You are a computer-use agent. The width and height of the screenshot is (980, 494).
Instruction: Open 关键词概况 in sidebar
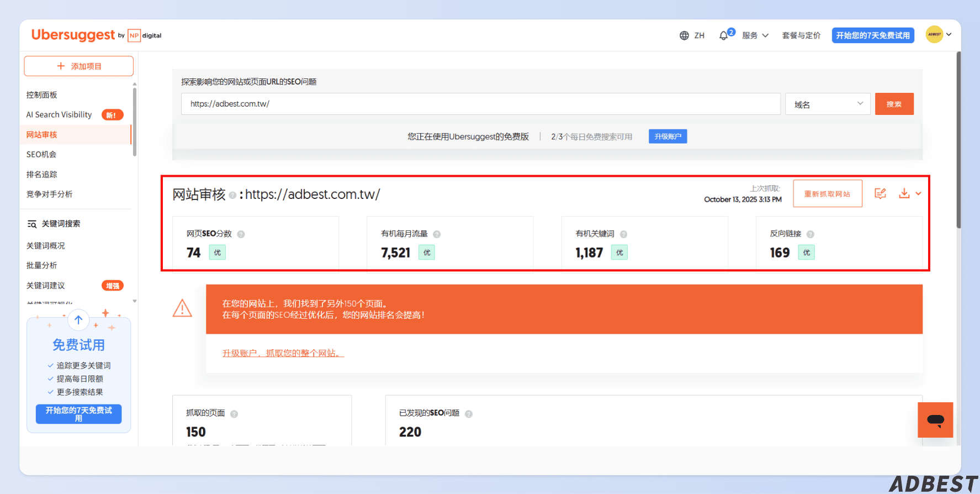[x=46, y=246]
